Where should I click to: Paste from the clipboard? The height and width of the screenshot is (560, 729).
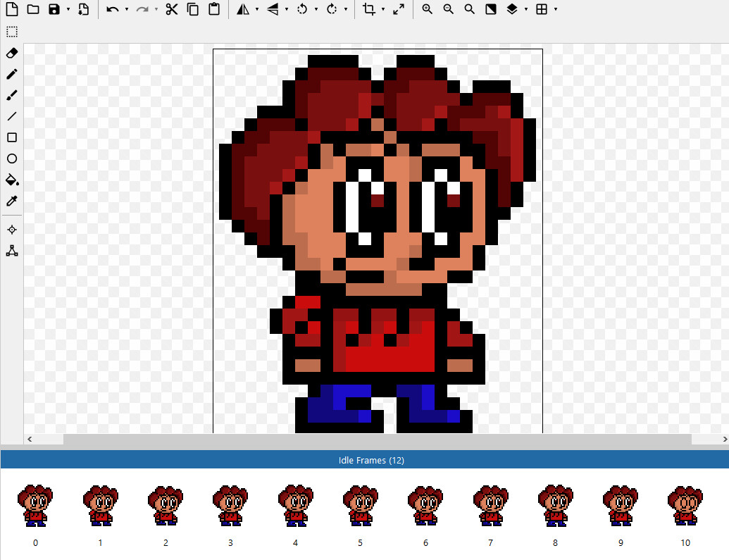click(213, 10)
